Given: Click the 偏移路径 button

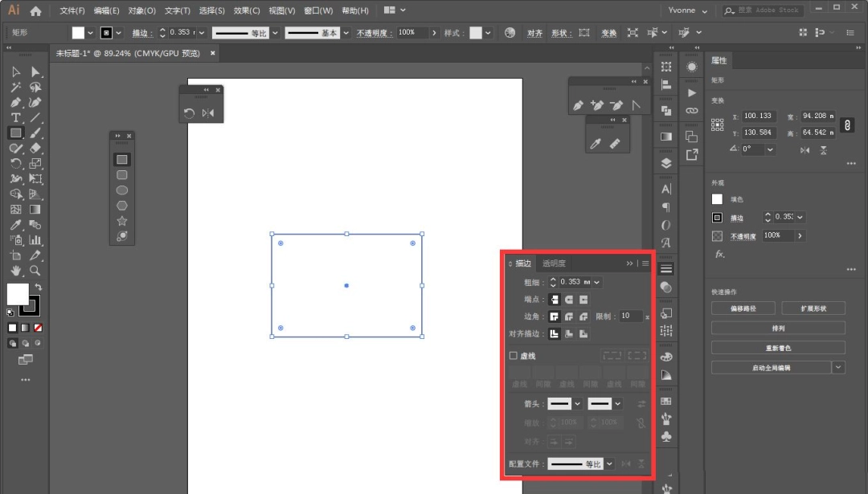Looking at the screenshot, I should tap(743, 308).
